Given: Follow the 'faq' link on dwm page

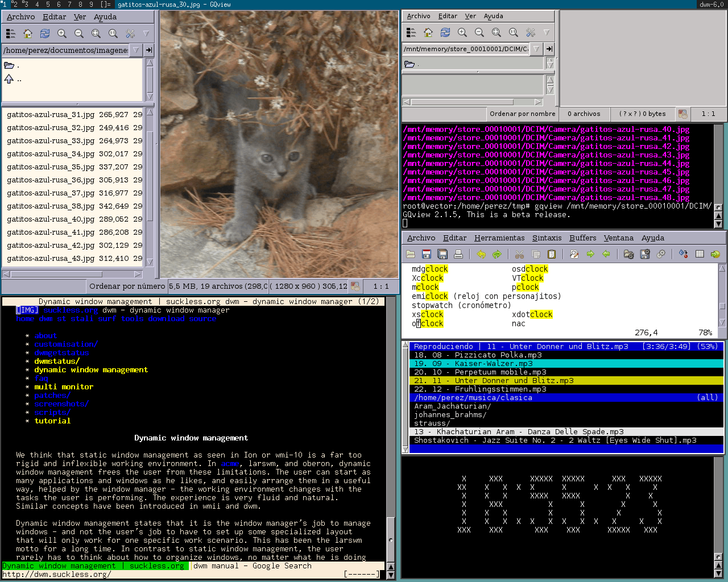Looking at the screenshot, I should pos(41,379).
